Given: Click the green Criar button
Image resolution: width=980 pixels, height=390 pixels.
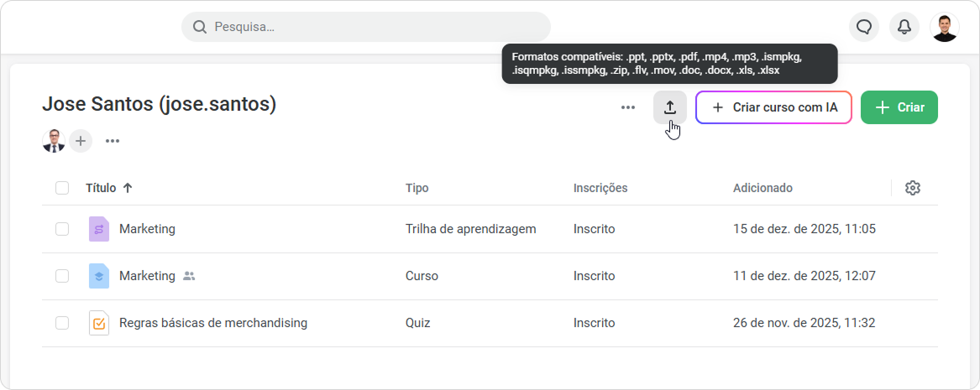Looking at the screenshot, I should pos(899,107).
